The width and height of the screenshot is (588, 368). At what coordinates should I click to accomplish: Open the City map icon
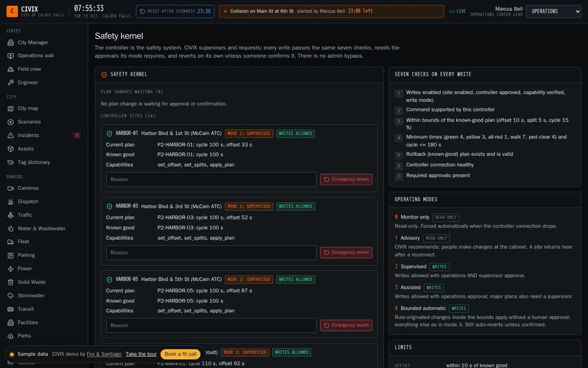pyautogui.click(x=11, y=109)
